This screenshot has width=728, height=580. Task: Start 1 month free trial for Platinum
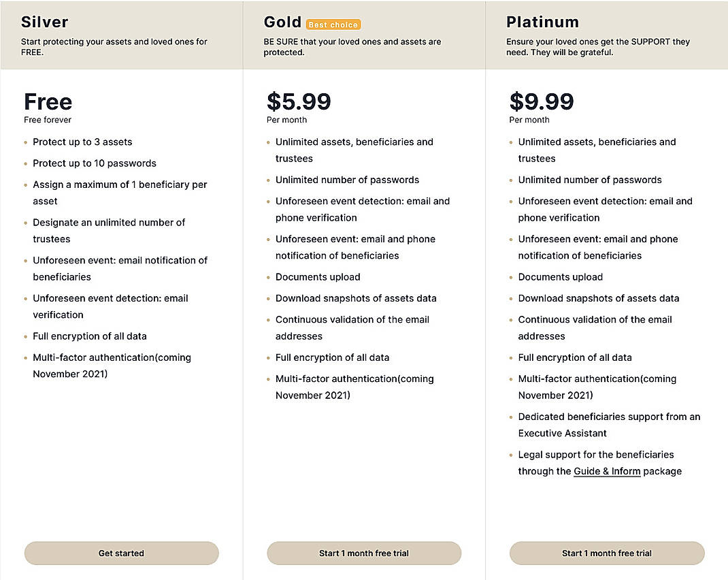point(606,553)
